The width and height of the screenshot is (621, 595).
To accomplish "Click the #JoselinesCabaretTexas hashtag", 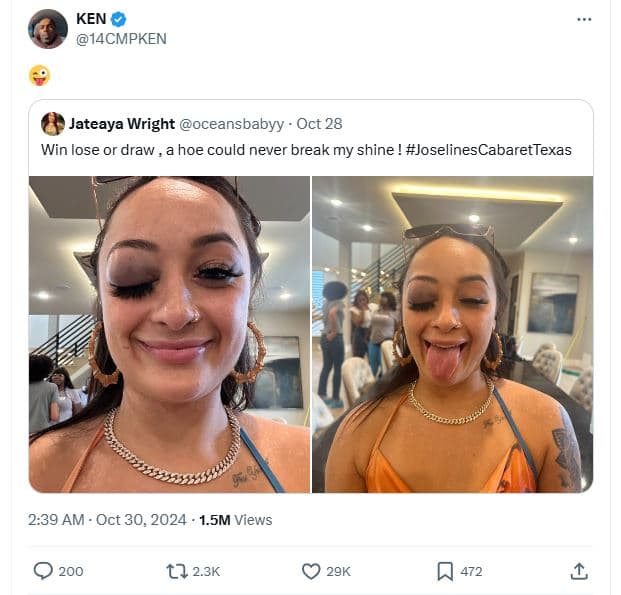I will [x=489, y=149].
